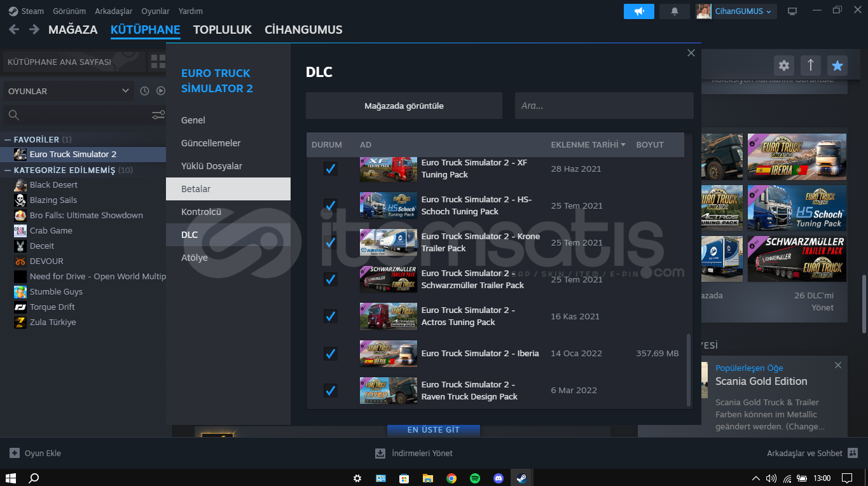The image size is (868, 486).
Task: Open friends and chat icon
Action: [x=853, y=453]
